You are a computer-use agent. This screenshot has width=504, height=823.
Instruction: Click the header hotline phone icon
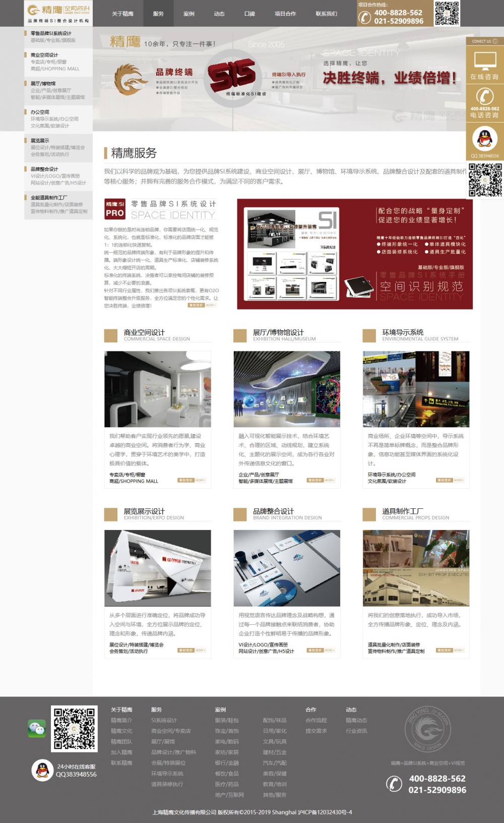(364, 17)
